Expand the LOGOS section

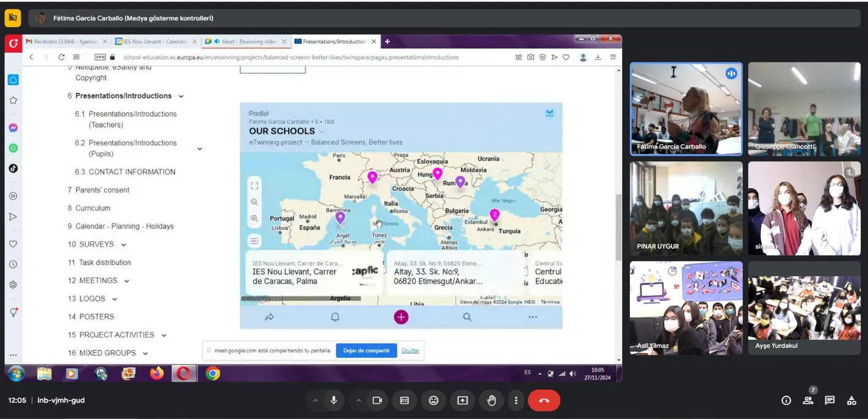[114, 299]
